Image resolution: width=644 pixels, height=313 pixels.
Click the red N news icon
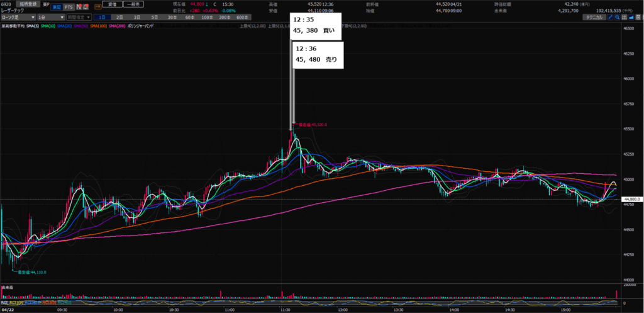(x=79, y=6)
